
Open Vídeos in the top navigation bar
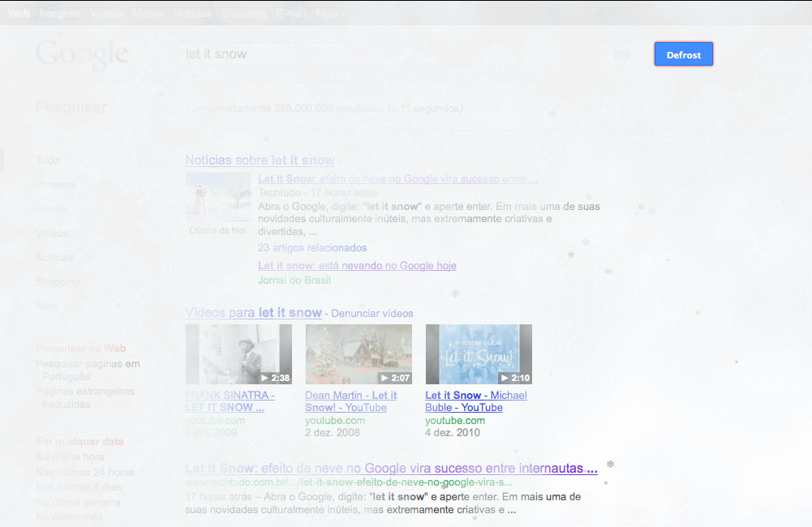coord(106,14)
